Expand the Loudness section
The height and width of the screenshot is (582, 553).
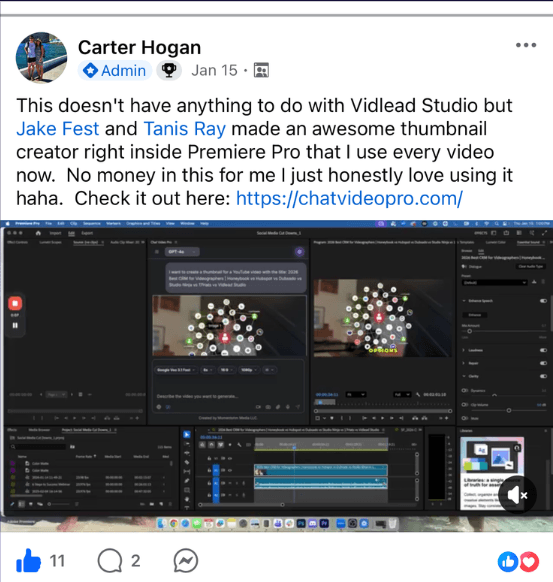[x=464, y=350]
